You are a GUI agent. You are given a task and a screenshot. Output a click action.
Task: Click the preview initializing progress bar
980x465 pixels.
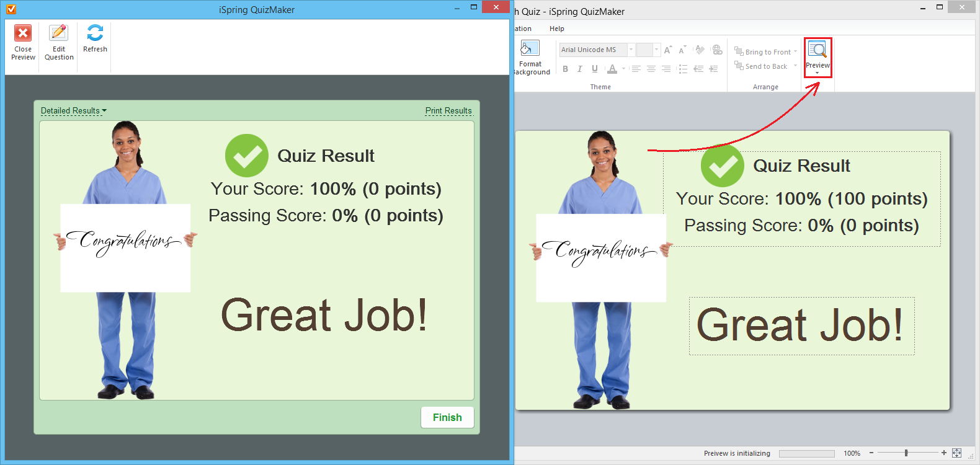(807, 453)
